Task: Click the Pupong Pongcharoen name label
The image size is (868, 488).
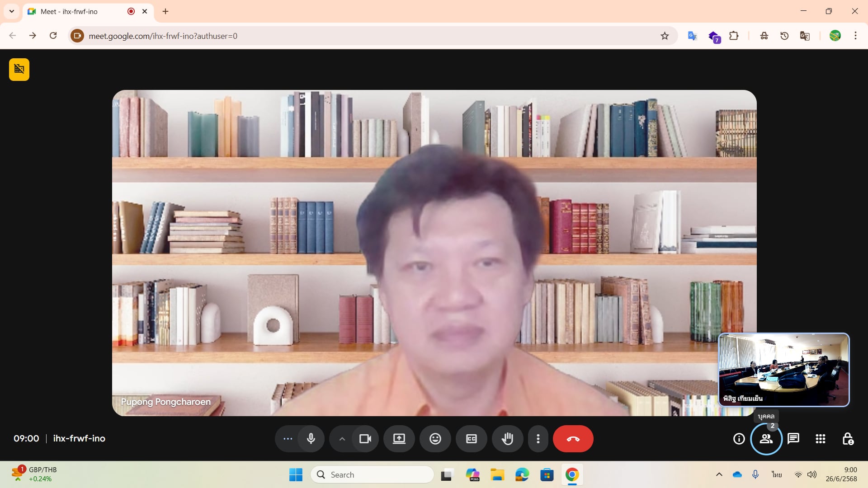Action: pos(166,402)
